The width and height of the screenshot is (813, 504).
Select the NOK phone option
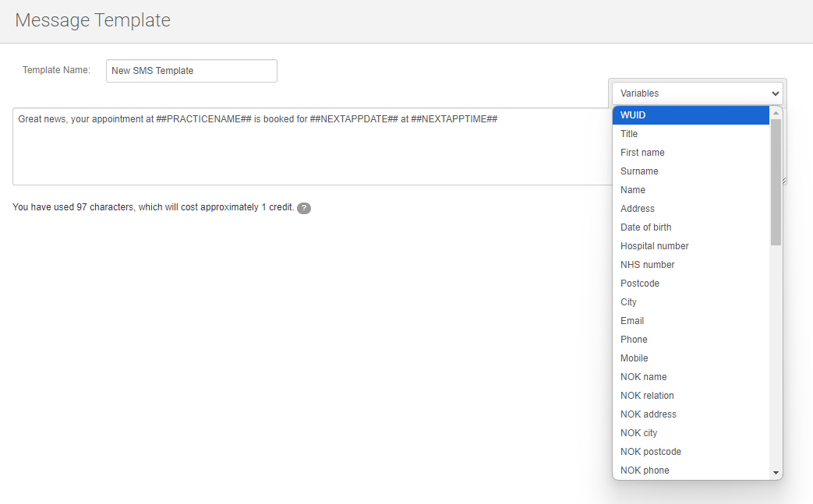point(691,471)
